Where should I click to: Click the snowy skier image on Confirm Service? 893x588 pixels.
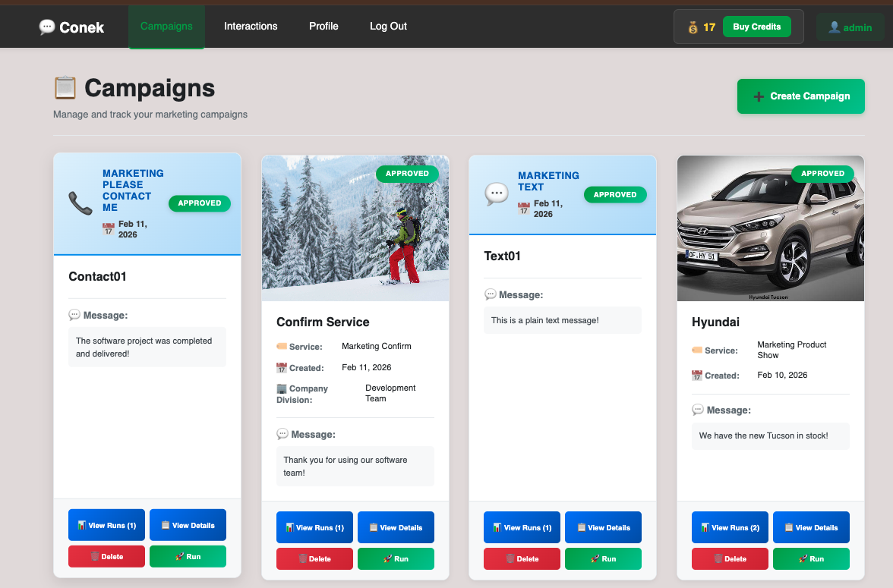(355, 227)
